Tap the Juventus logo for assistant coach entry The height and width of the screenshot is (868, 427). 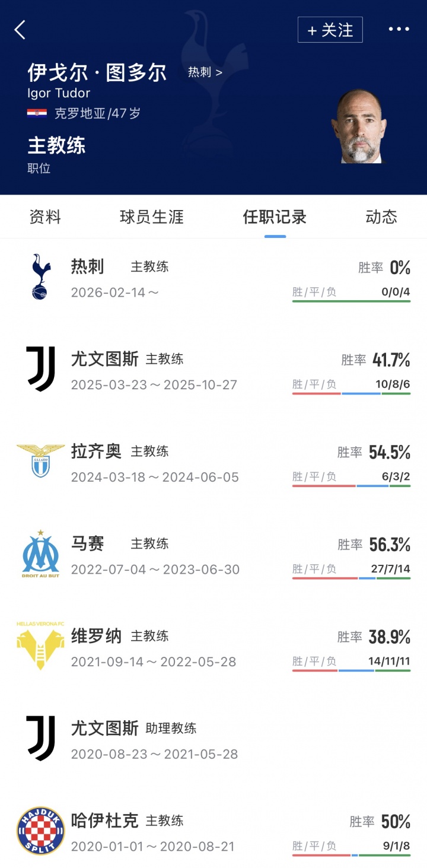tap(40, 738)
